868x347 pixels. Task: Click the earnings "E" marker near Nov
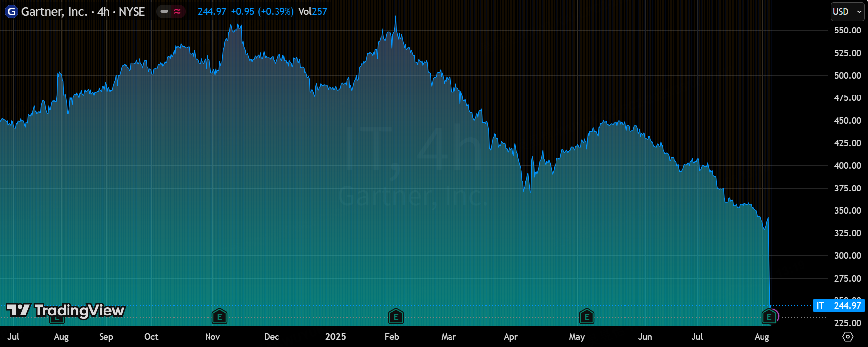click(x=219, y=316)
